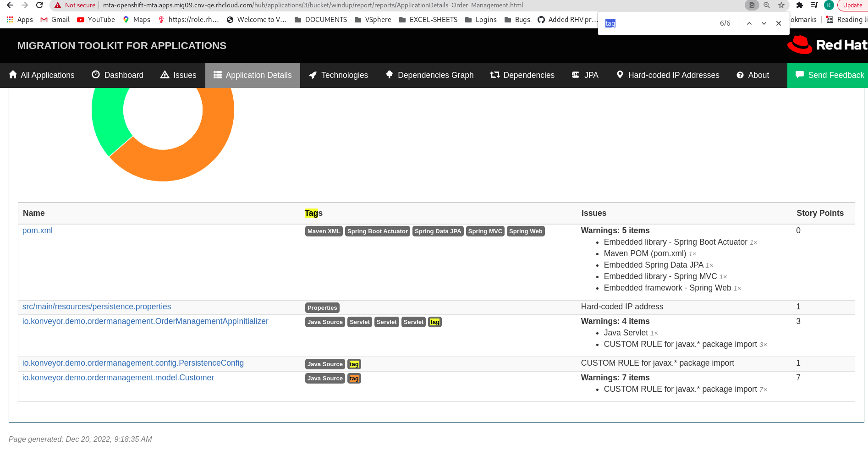868x461 pixels.
Task: Reload the page with the refresh icon
Action: tap(39, 5)
